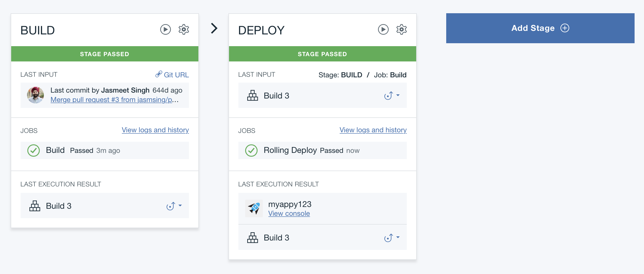This screenshot has height=274, width=644.
Task: Click the green checkmark on the Build job
Action: pos(34,150)
